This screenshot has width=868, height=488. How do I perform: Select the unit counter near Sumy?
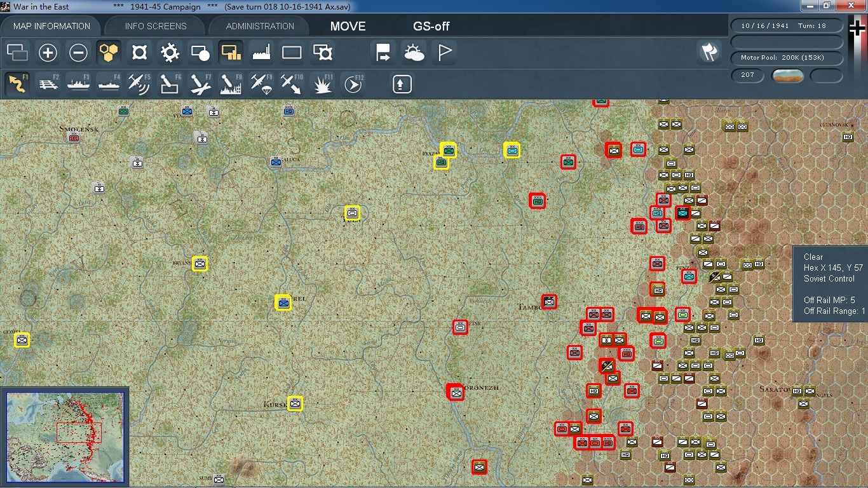click(219, 479)
